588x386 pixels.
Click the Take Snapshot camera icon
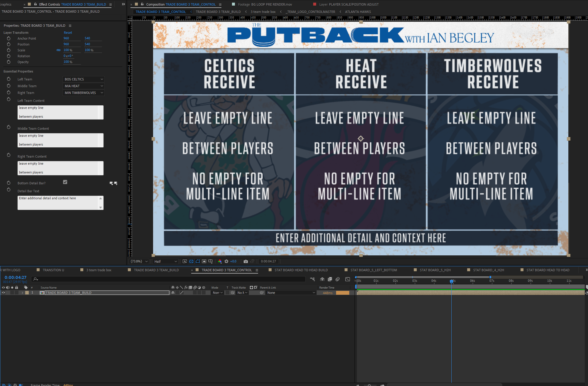(246, 261)
